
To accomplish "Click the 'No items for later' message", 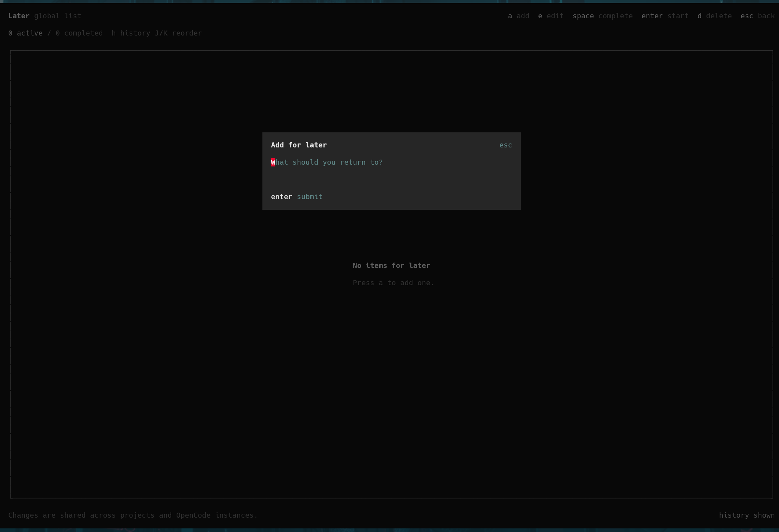I will tap(391, 266).
